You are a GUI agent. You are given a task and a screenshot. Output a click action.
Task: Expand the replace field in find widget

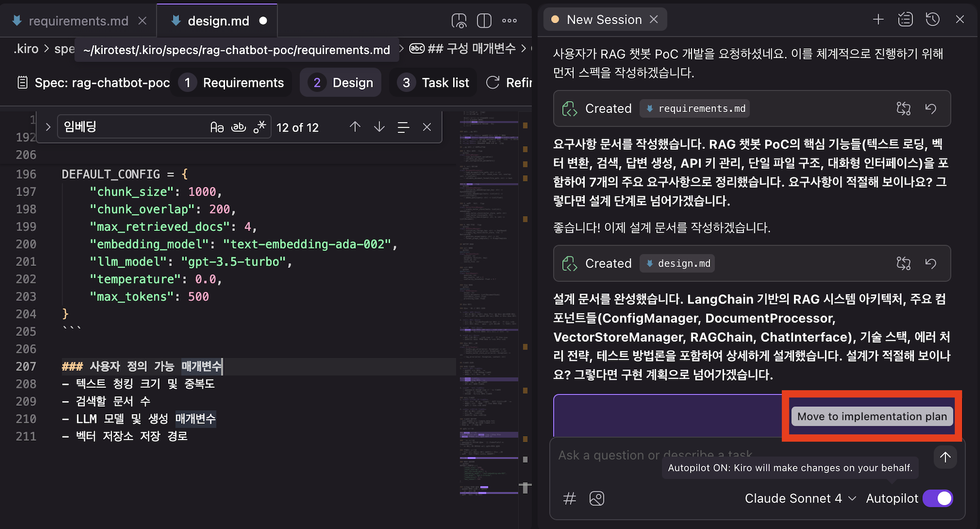[48, 127]
